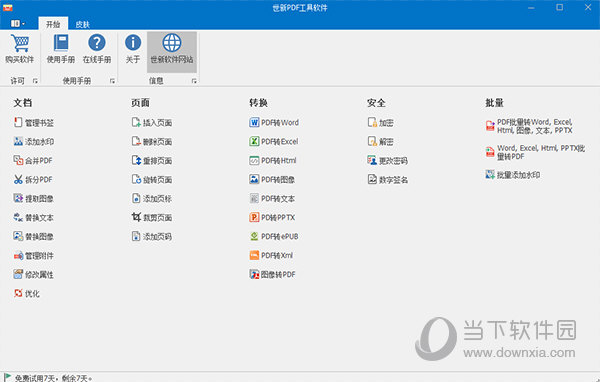Start PDF转Xml conversion
Screen dimensions: 600x382
[x=271, y=255]
